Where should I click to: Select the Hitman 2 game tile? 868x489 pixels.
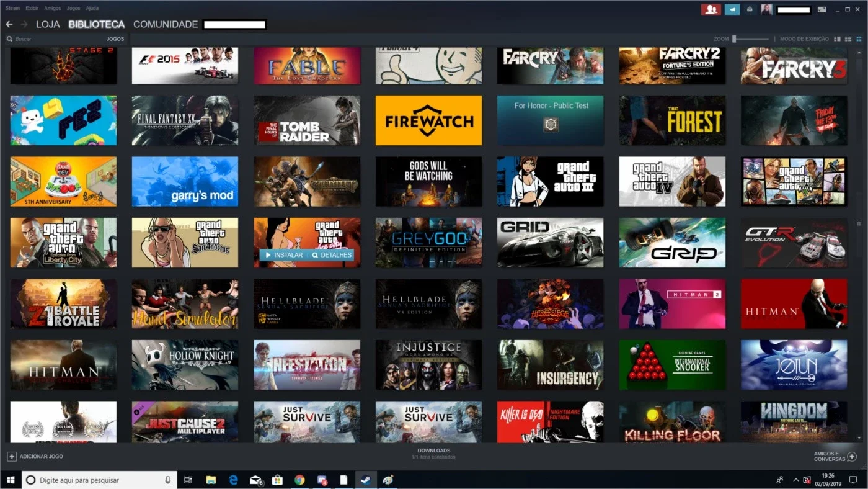pyautogui.click(x=672, y=303)
